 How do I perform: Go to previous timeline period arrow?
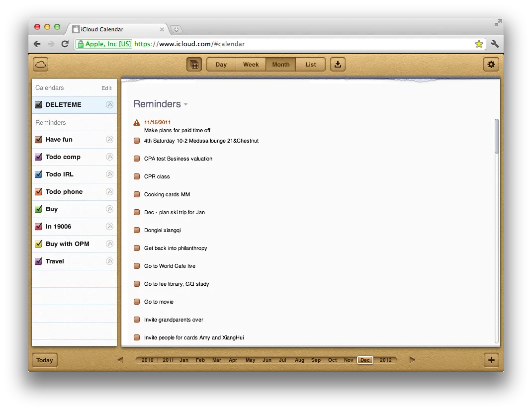[x=120, y=360]
